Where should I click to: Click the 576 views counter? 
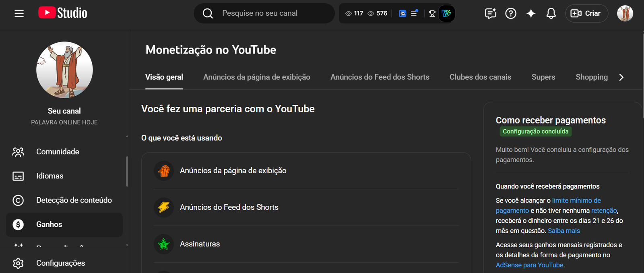[378, 13]
